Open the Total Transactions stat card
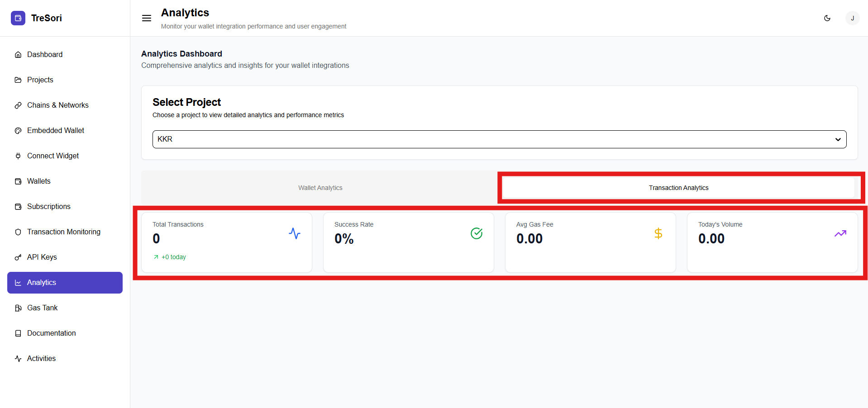Viewport: 868px width, 408px height. click(226, 242)
